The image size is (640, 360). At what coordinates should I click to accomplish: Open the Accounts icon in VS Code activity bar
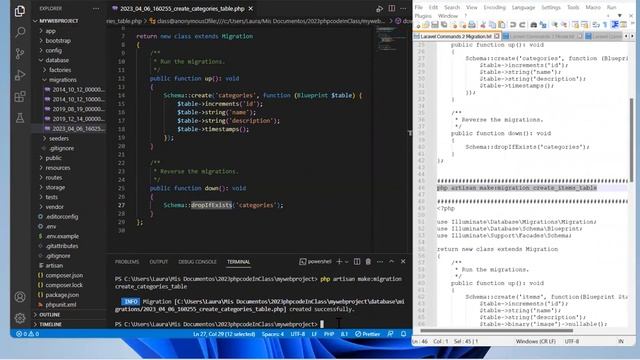(x=20, y=297)
